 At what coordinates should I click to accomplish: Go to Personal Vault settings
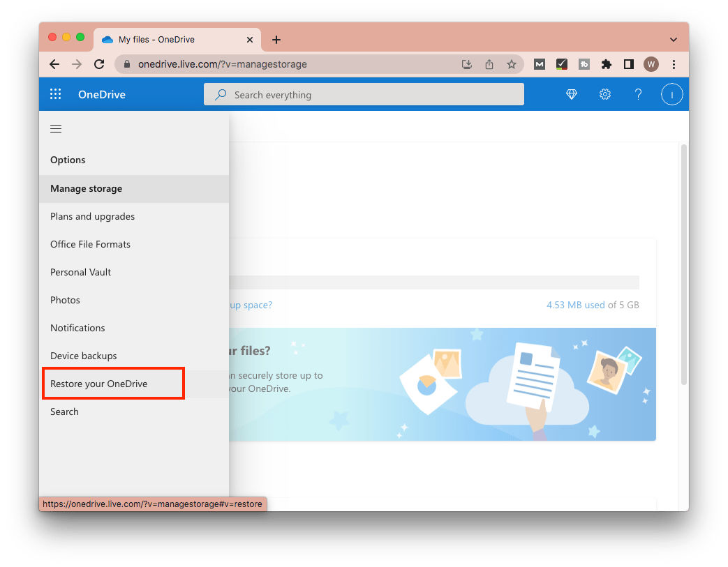pyautogui.click(x=81, y=273)
